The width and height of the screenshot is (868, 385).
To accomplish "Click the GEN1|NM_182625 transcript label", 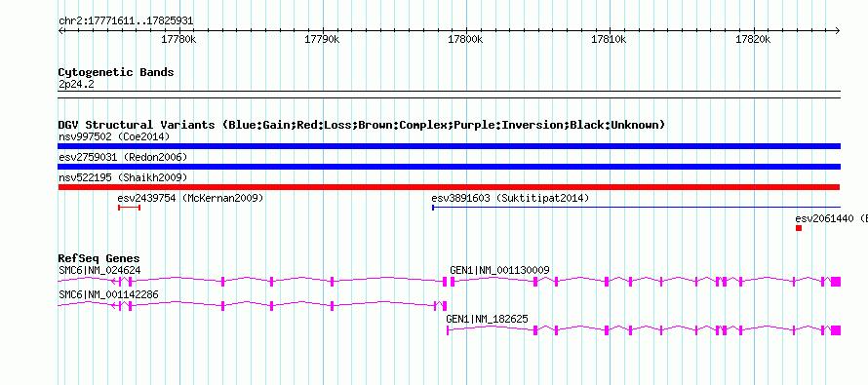I will [x=487, y=319].
